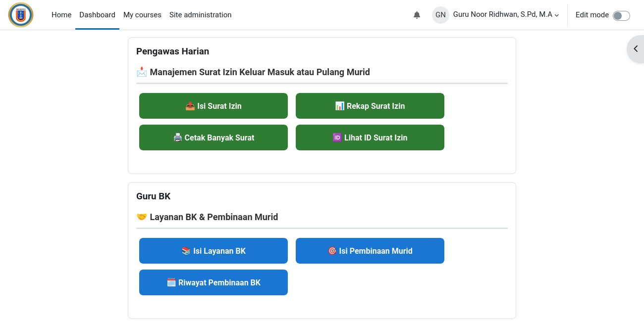
Task: Open the My courses tab
Action: tap(142, 15)
